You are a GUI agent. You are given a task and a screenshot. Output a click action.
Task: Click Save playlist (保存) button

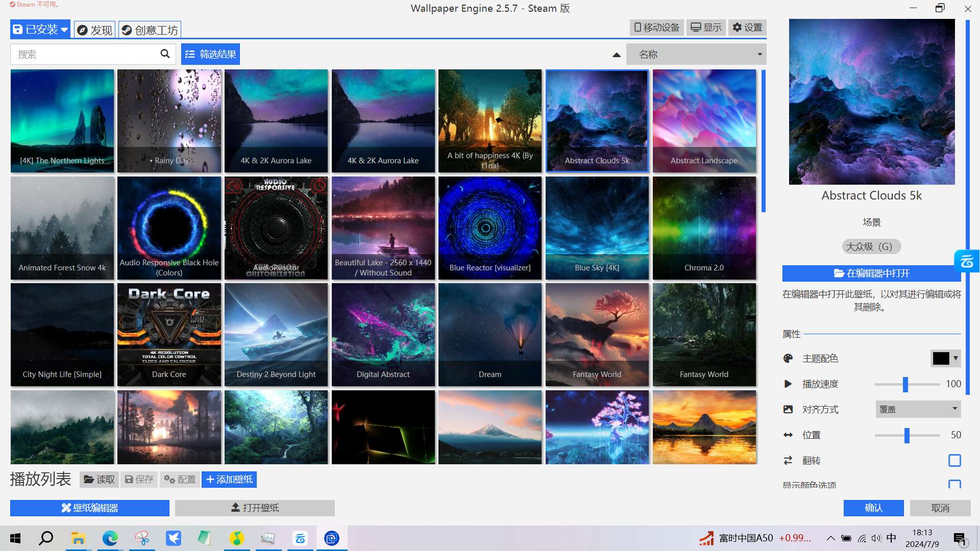(x=139, y=479)
